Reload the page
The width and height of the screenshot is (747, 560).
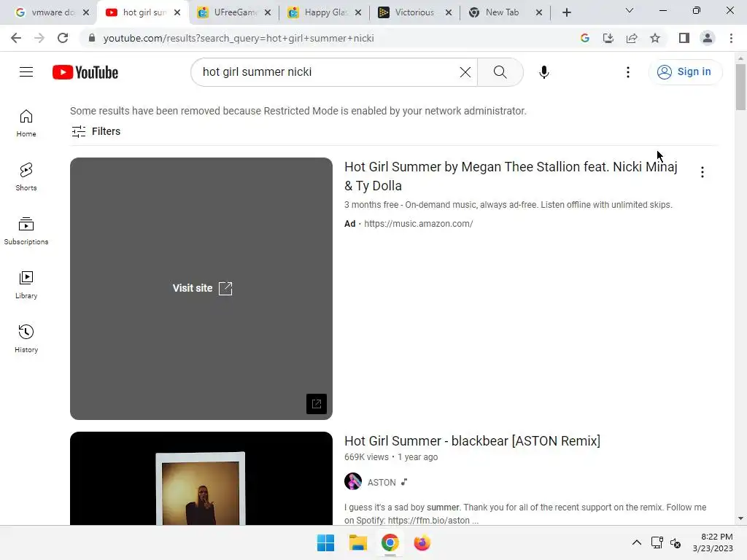click(x=63, y=38)
